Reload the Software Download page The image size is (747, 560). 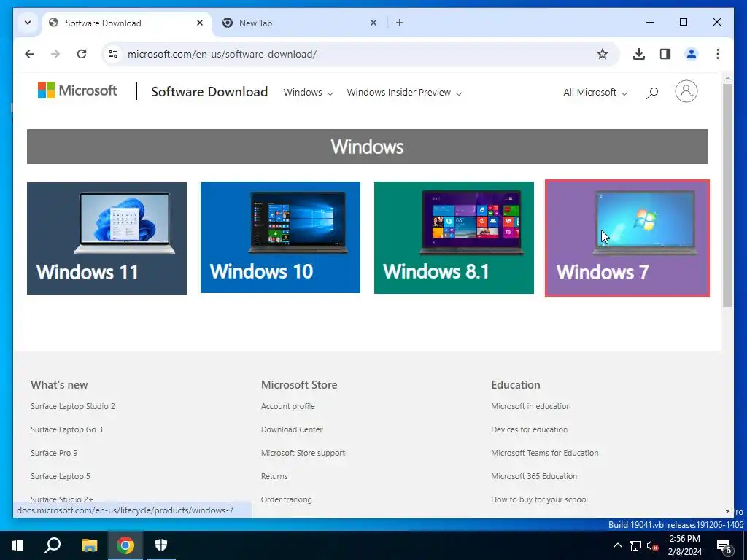(x=82, y=54)
